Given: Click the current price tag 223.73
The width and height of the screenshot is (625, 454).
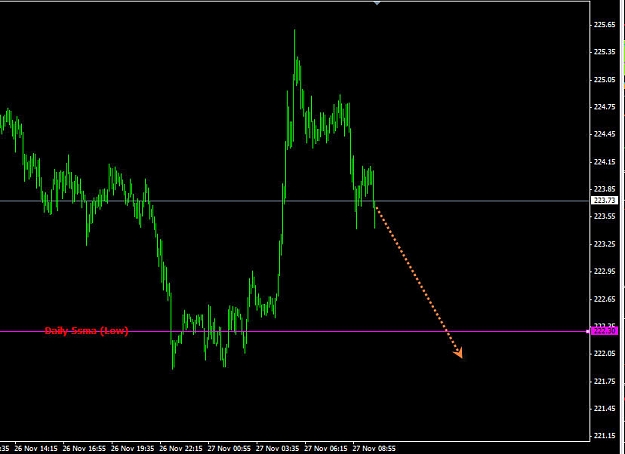Looking at the screenshot, I should coord(604,200).
